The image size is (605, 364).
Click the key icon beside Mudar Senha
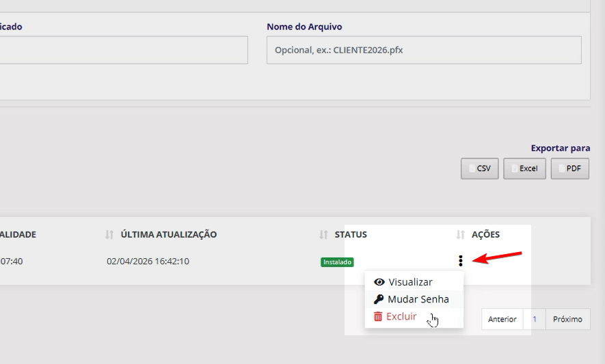(379, 299)
